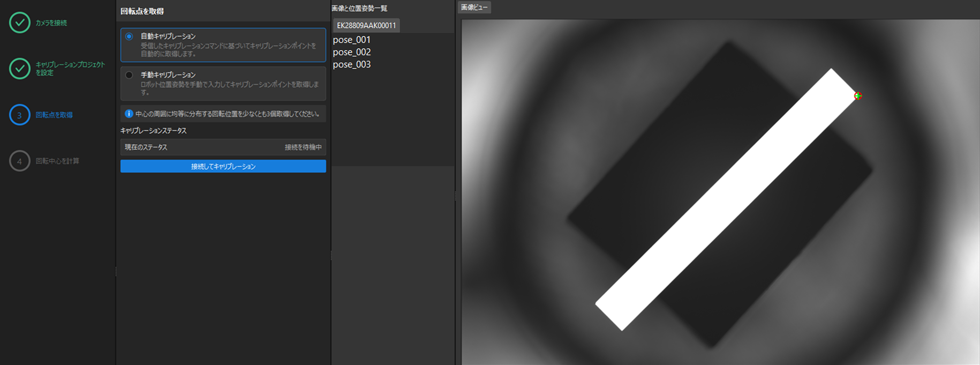Select the 自動キャリブレーション radio button
This screenshot has width=980, height=365.
tap(129, 36)
